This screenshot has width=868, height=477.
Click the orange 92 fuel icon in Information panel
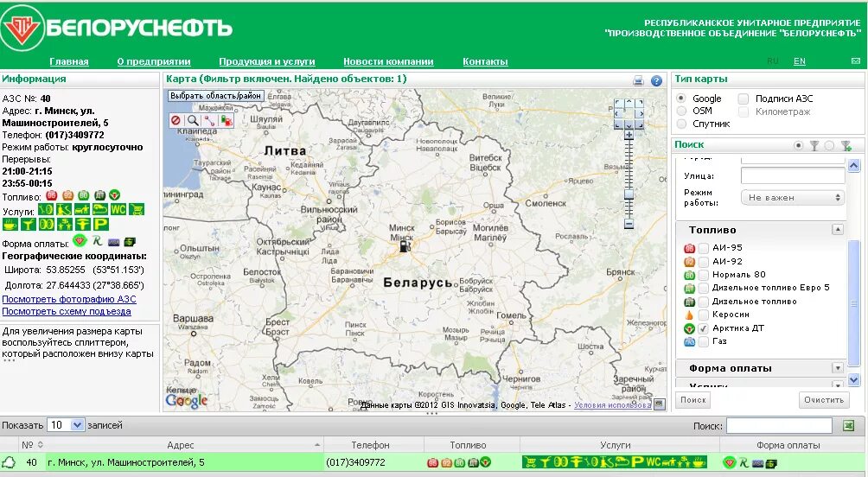67,194
